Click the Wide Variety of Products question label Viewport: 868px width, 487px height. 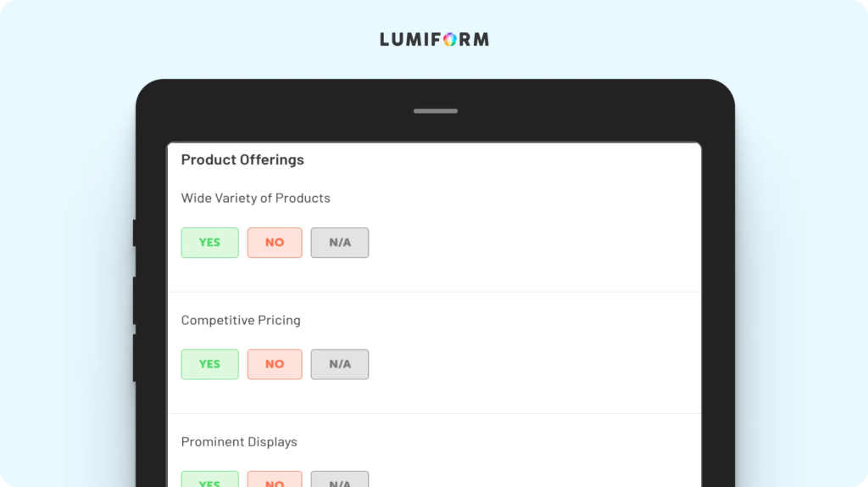click(x=255, y=199)
